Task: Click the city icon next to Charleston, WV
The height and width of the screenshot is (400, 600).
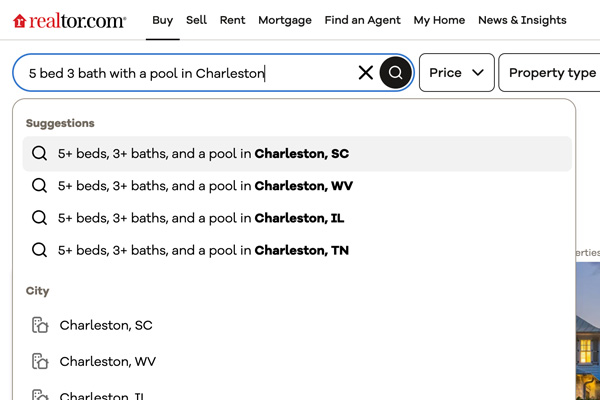Action: pos(40,361)
